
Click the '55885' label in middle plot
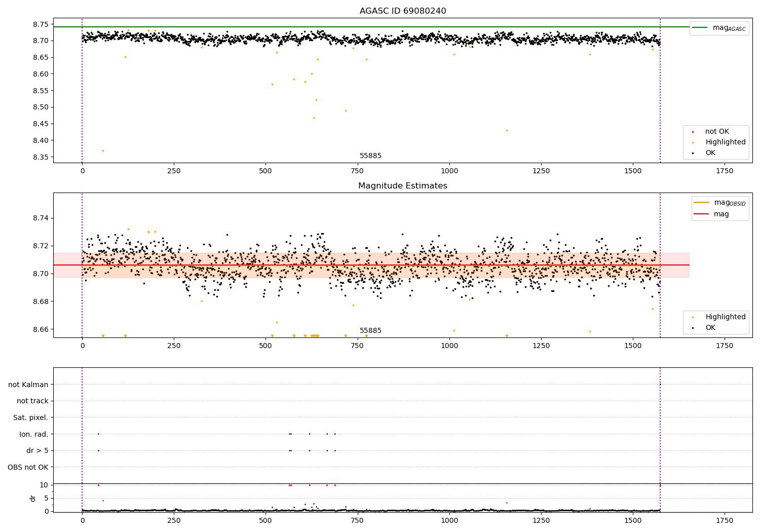click(370, 331)
